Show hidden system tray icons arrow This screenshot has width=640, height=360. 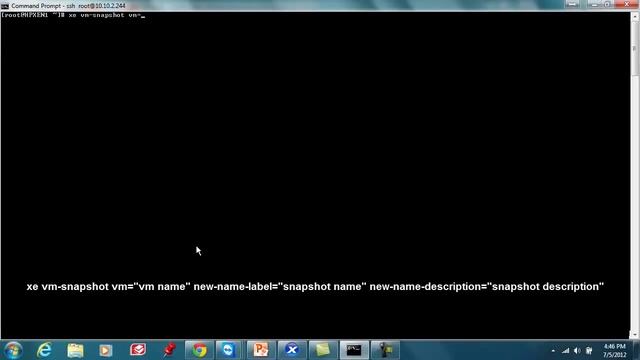553,351
